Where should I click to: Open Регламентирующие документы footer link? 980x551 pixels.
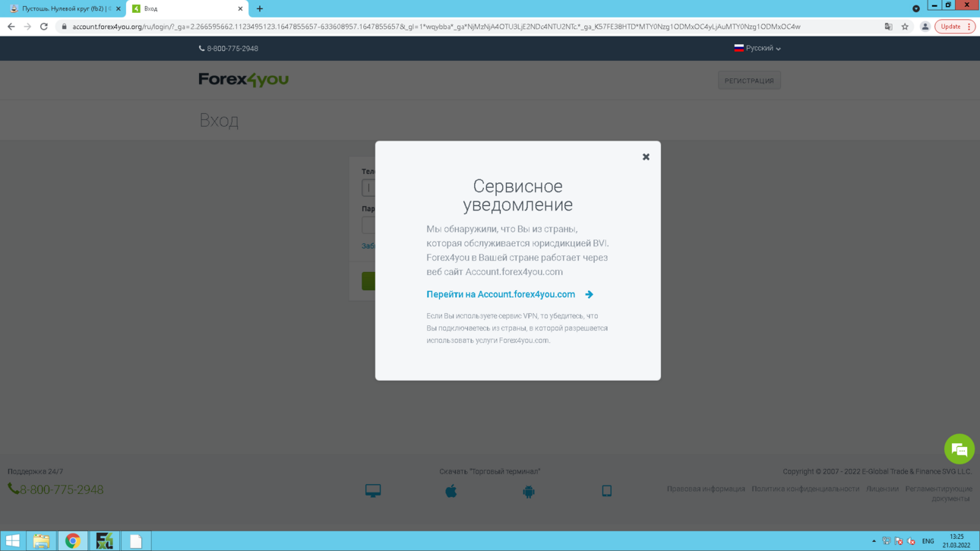coord(939,493)
